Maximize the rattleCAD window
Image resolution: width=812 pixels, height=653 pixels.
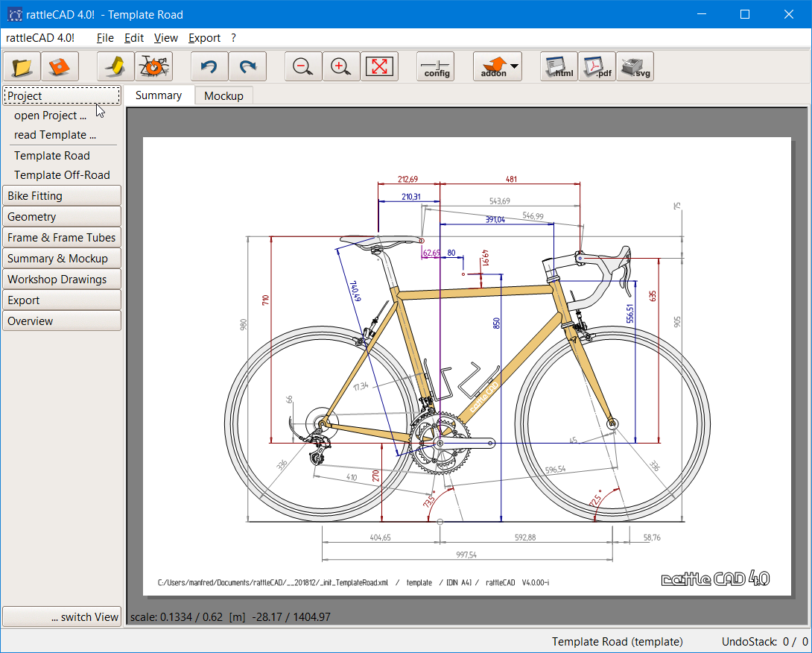tap(745, 14)
